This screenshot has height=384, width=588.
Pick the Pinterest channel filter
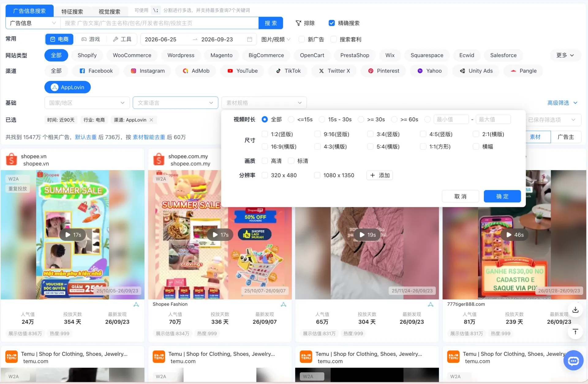[384, 71]
